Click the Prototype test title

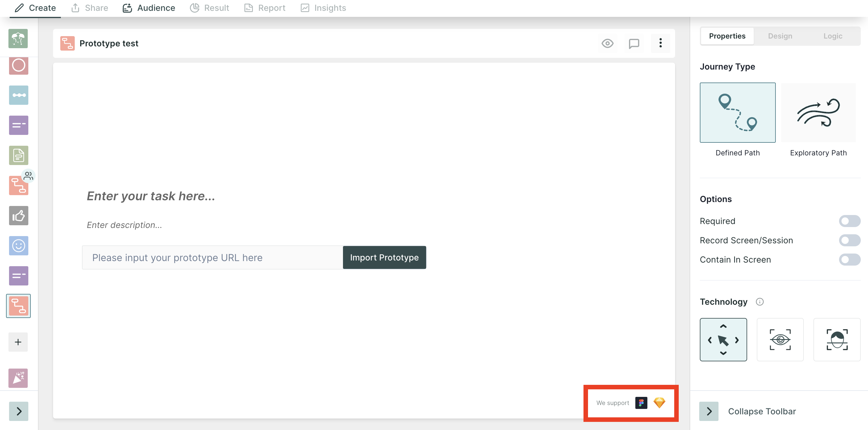pyautogui.click(x=109, y=43)
